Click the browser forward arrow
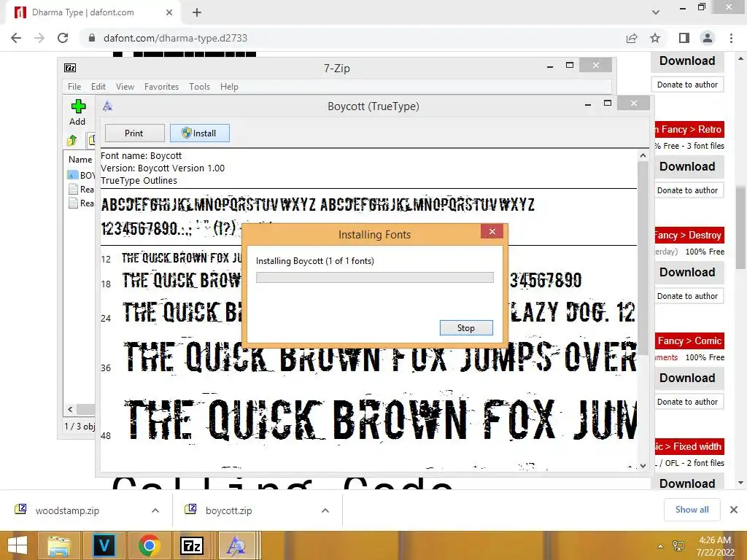 tap(39, 38)
